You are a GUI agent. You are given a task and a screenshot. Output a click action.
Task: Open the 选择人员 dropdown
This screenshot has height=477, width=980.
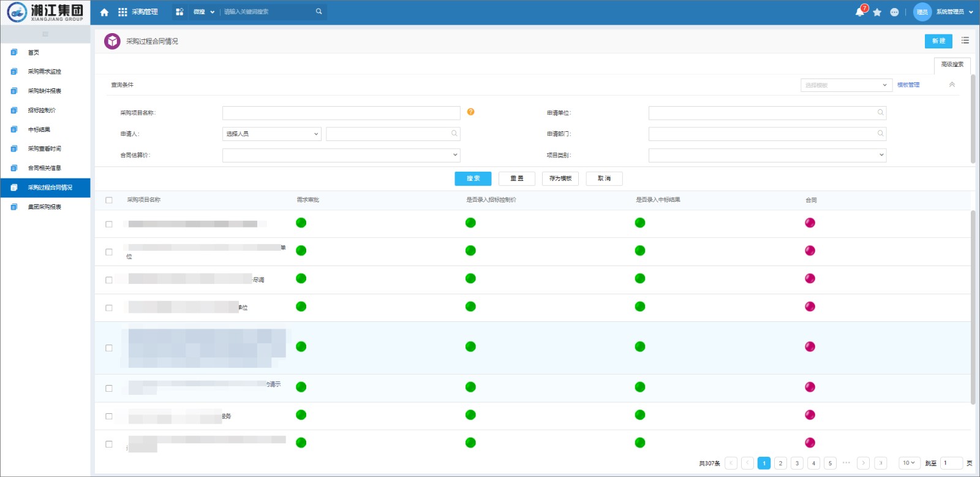[x=272, y=134]
